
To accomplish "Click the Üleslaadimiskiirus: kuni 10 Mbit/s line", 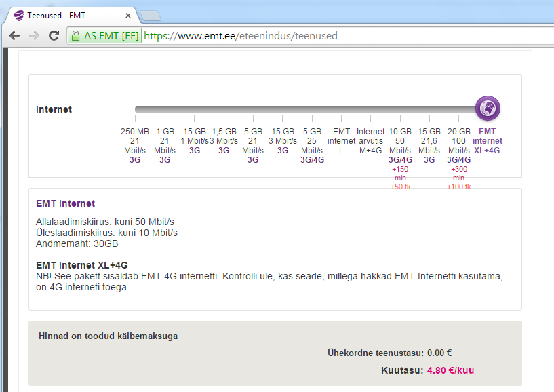I will tap(106, 233).
